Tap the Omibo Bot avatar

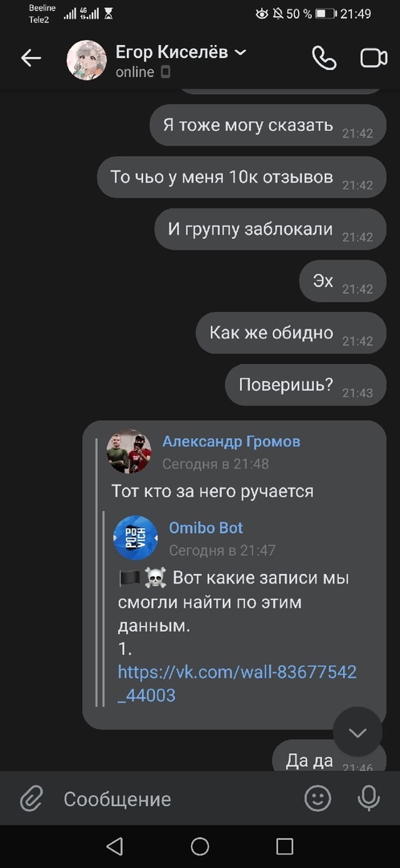[136, 538]
